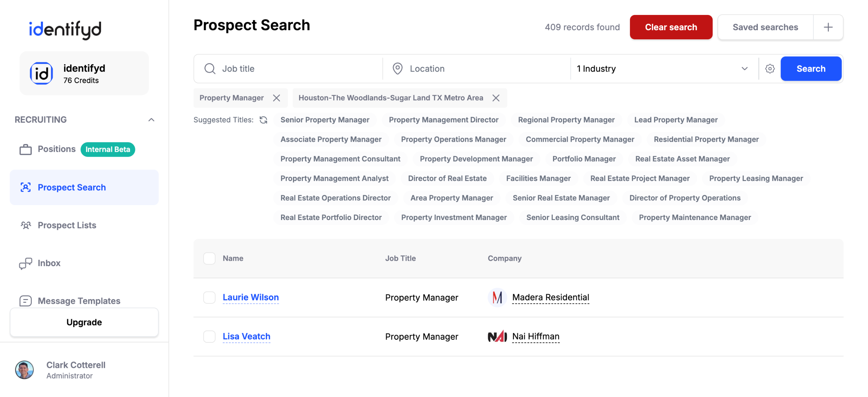Click the Madera Residential company logo
Viewport: 868px width, 397px height.
click(497, 297)
